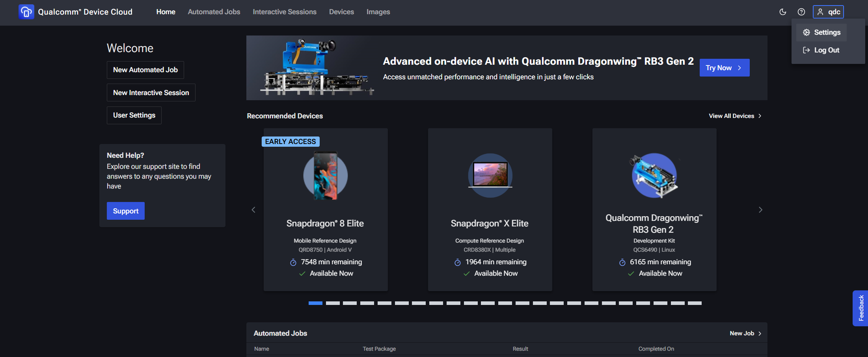Show previous devices with left carousel arrow
The image size is (868, 357).
point(253,210)
